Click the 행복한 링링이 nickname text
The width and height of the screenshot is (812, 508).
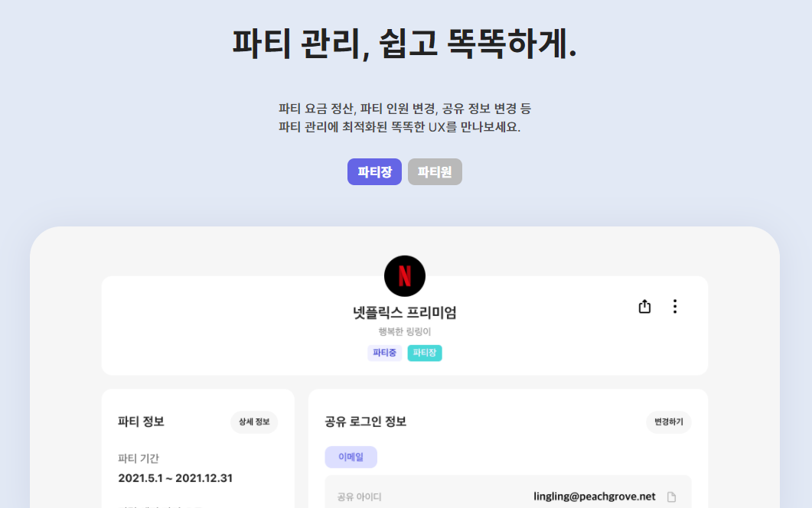coord(405,331)
